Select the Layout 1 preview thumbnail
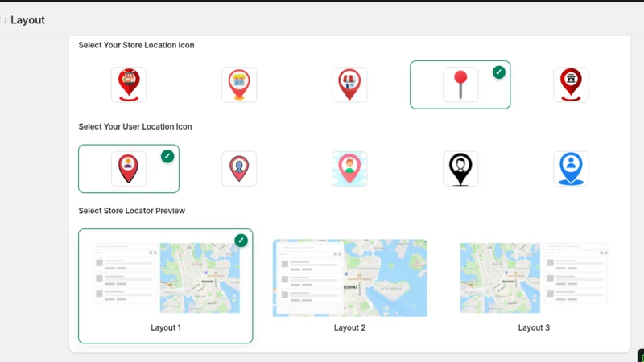The height and width of the screenshot is (362, 644). [x=166, y=278]
